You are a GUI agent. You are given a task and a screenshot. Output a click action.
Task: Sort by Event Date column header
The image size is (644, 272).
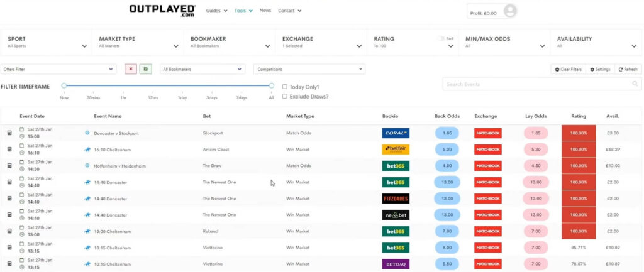click(32, 116)
